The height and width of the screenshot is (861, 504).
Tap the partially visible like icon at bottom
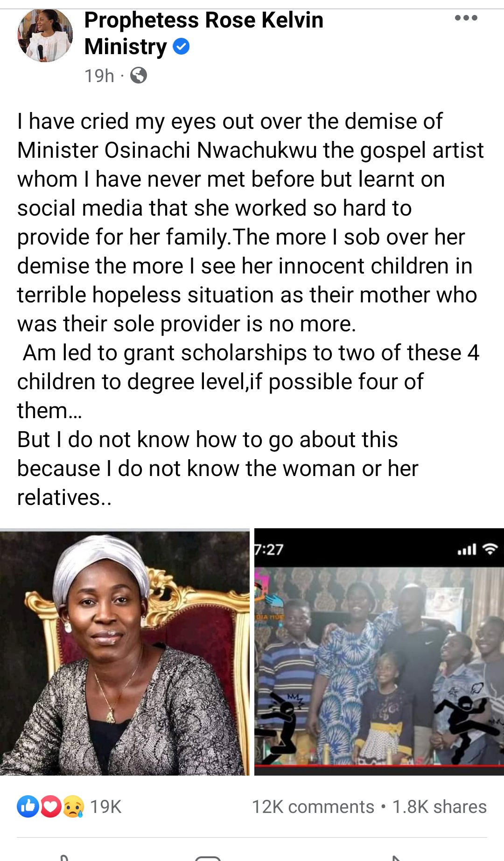(x=65, y=858)
